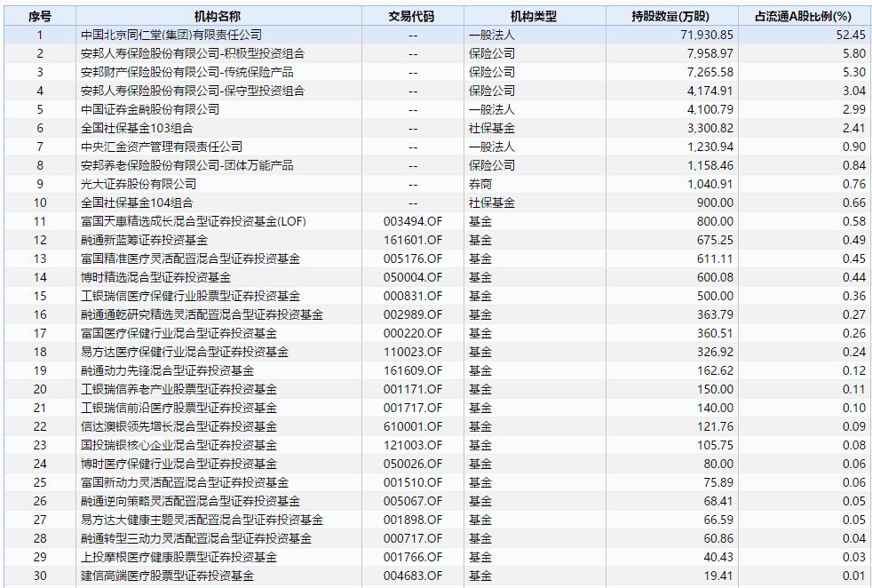
Task: Click 融通动力先锋混合型证券投资基金
Action: coord(168,370)
